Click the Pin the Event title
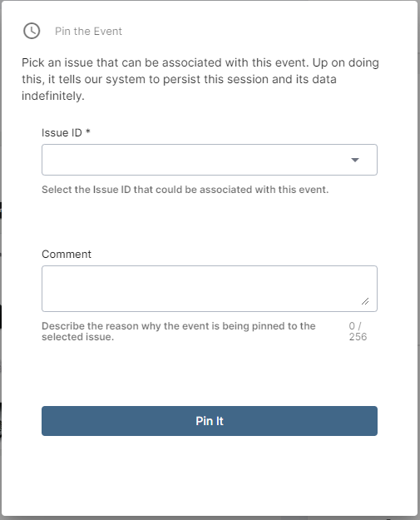The width and height of the screenshot is (420, 520). point(88,31)
